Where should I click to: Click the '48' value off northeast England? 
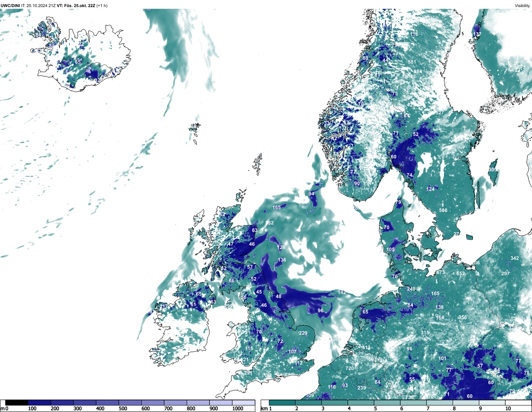tap(278, 296)
